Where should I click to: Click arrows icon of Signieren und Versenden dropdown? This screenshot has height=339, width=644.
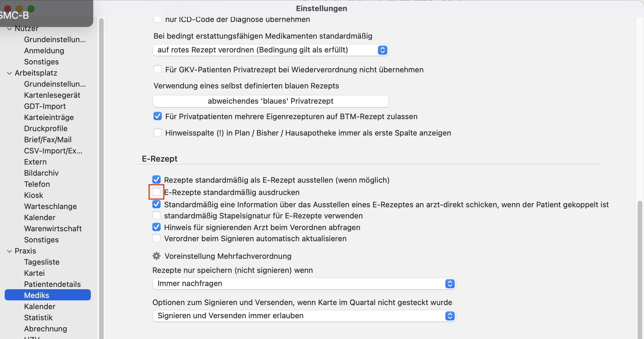click(450, 316)
